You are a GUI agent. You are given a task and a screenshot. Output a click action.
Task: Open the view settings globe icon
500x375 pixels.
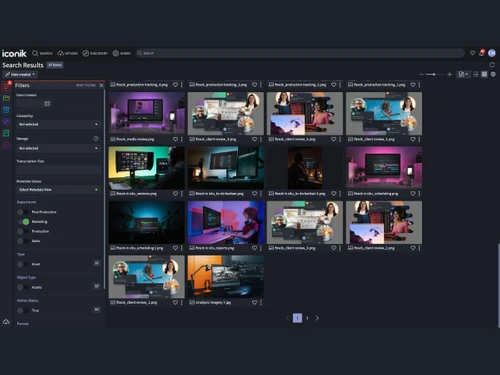[493, 74]
